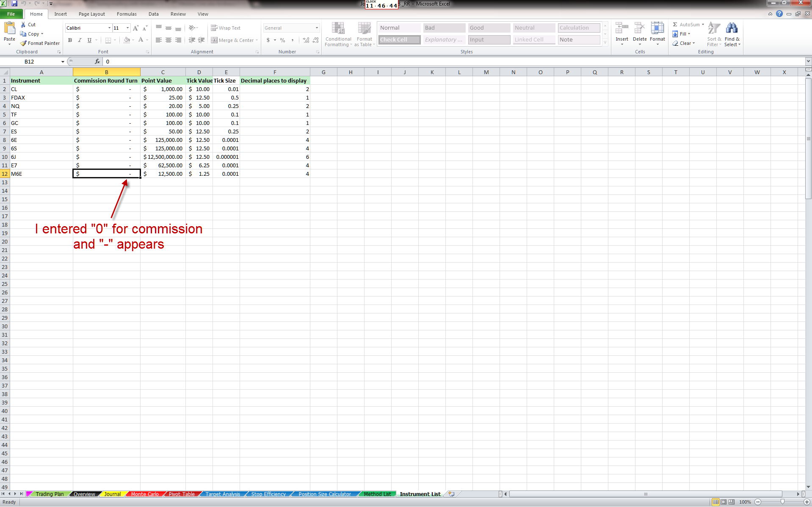
Task: Toggle Bold formatting
Action: [70, 40]
